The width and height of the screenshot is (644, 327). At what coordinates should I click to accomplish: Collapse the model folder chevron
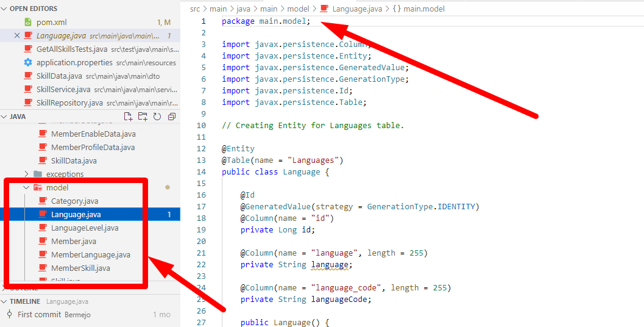pos(27,188)
